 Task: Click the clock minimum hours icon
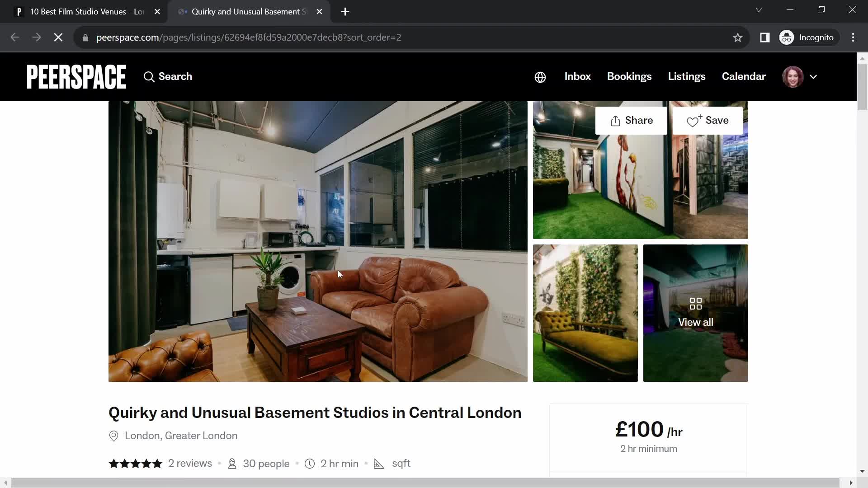pyautogui.click(x=310, y=464)
